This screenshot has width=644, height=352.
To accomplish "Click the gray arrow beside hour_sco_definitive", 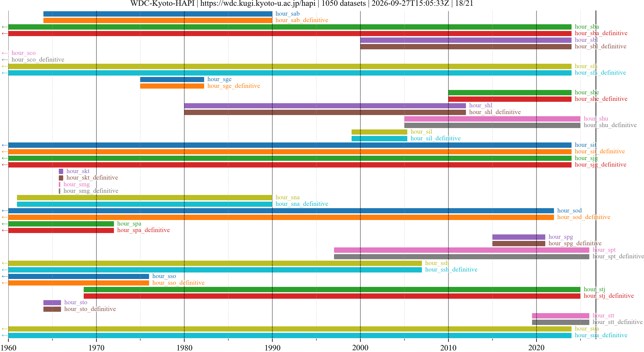I will pos(5,60).
